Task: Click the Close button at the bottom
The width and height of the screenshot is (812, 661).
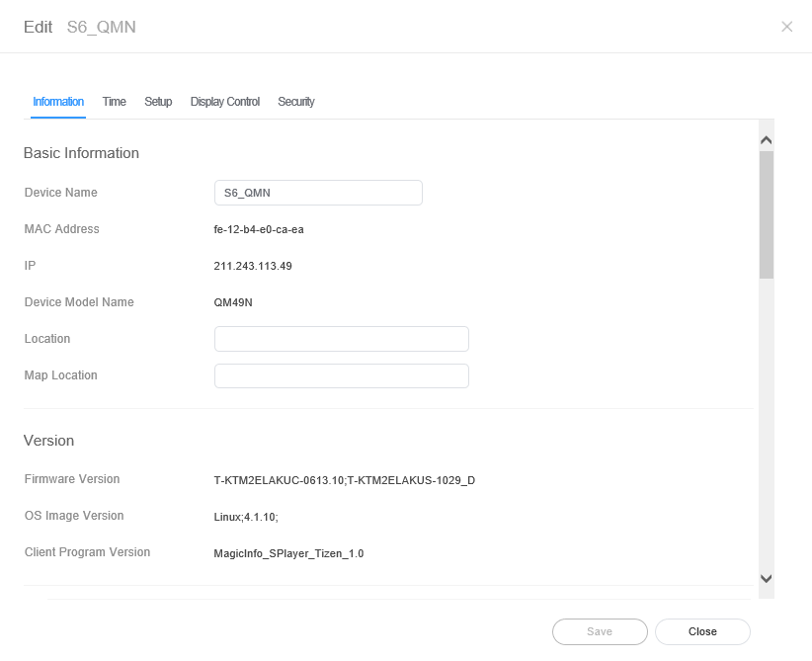Action: (x=702, y=631)
